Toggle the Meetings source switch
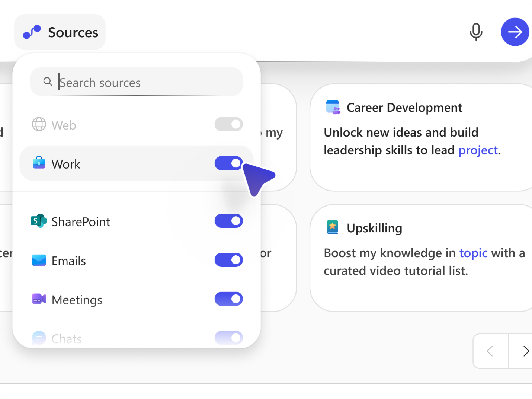Viewport: 532px width, 399px height. tap(228, 299)
